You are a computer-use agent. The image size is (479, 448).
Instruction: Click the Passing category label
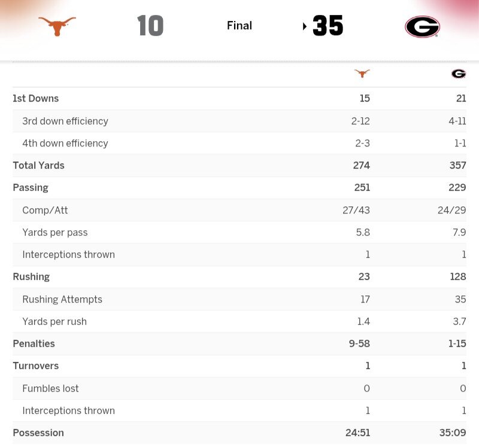pyautogui.click(x=31, y=188)
